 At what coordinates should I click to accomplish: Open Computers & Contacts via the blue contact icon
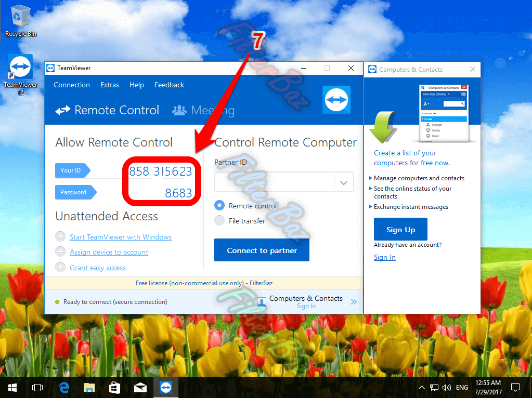(261, 301)
